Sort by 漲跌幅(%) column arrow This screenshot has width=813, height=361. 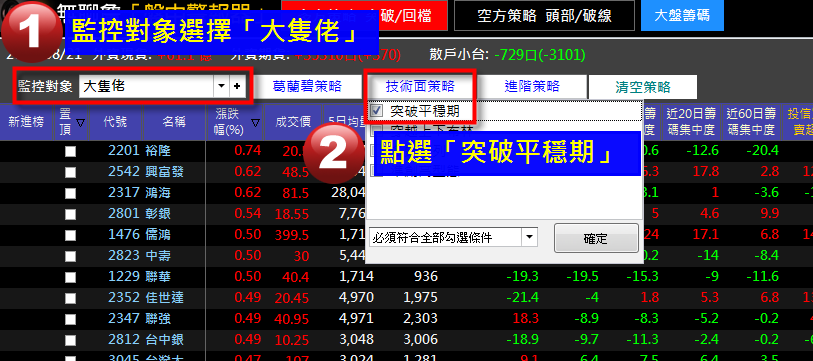pos(255,122)
